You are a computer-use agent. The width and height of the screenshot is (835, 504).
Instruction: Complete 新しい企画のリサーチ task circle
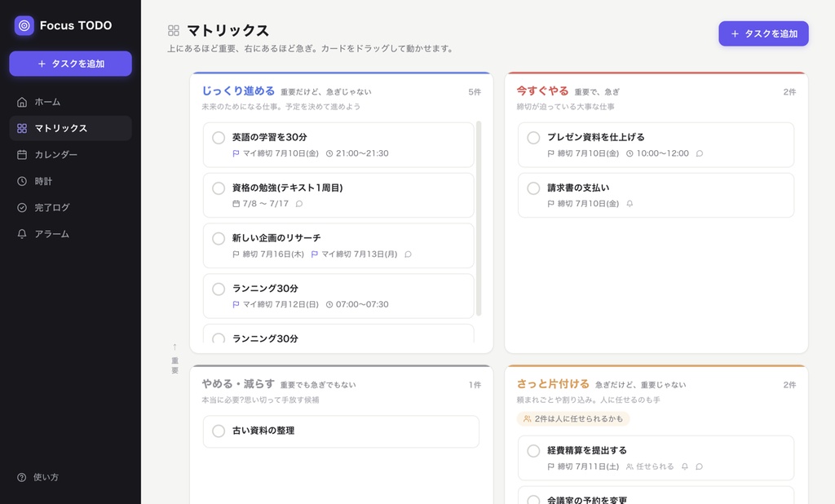[219, 238]
